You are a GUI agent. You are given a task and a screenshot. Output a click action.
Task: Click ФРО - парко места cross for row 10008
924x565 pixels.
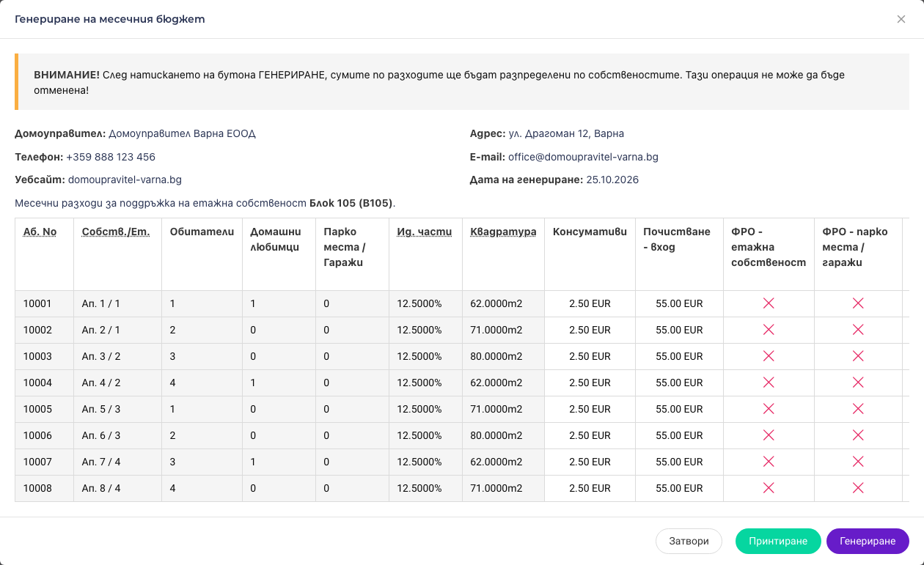pyautogui.click(x=858, y=488)
